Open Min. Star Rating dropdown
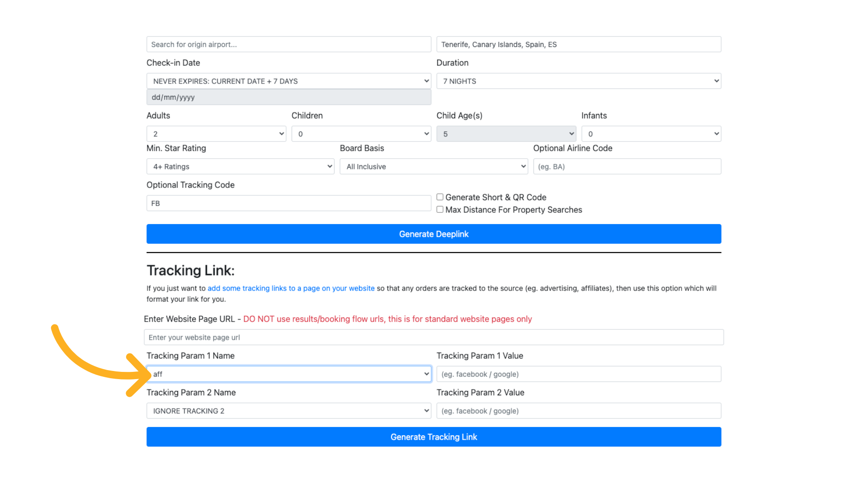Viewport: 868px width, 488px height. tap(240, 167)
